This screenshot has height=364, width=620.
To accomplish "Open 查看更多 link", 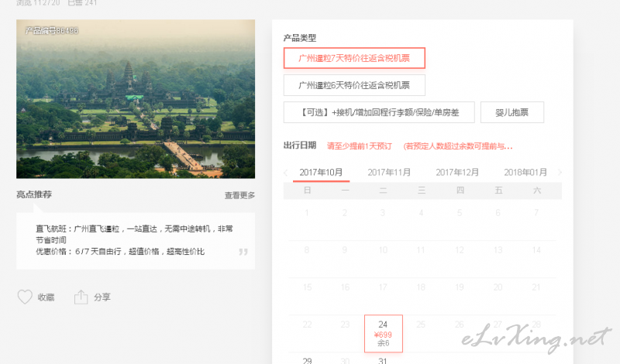I will (239, 195).
